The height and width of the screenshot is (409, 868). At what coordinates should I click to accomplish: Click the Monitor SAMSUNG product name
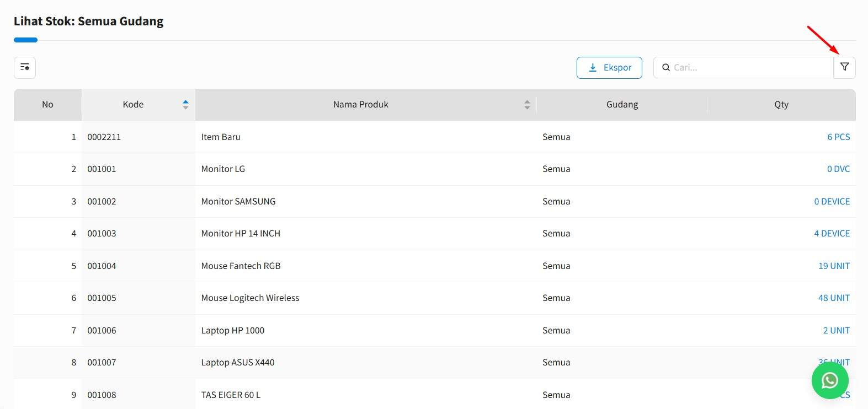[238, 201]
